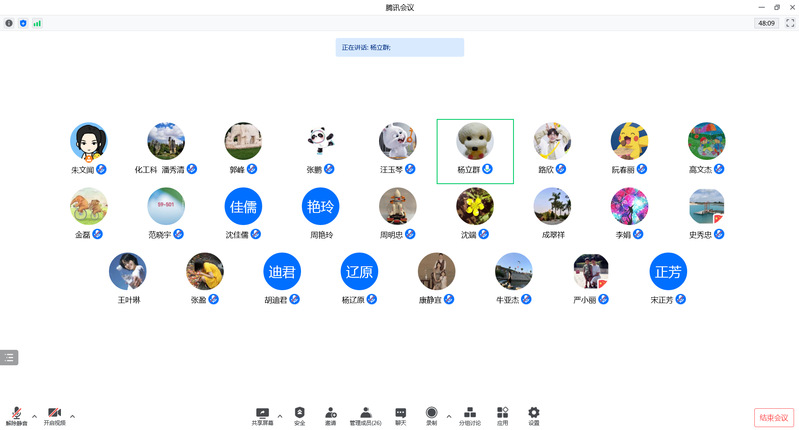Click the invite (邀请) icon

[x=331, y=416]
